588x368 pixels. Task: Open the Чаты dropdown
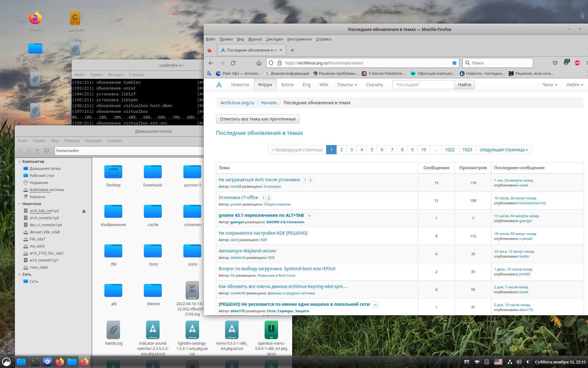tap(549, 85)
